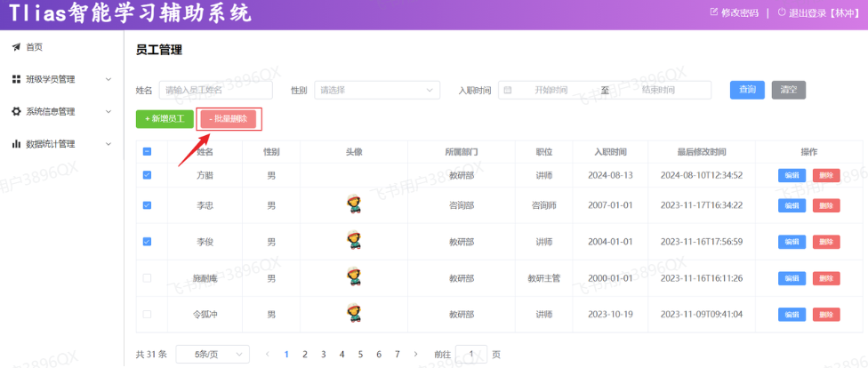Uncheck the checkbox for 李俊
Viewport: 868px width, 368px height.
pyautogui.click(x=148, y=241)
